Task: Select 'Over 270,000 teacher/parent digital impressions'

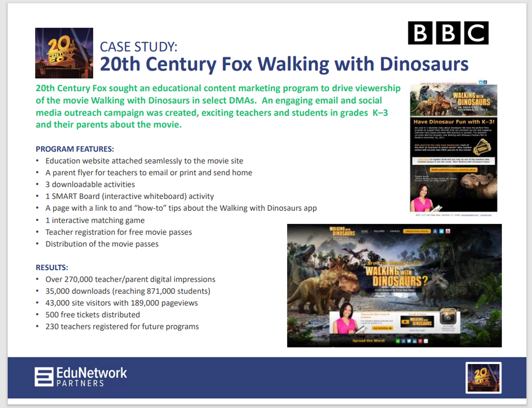Action: tap(130, 279)
